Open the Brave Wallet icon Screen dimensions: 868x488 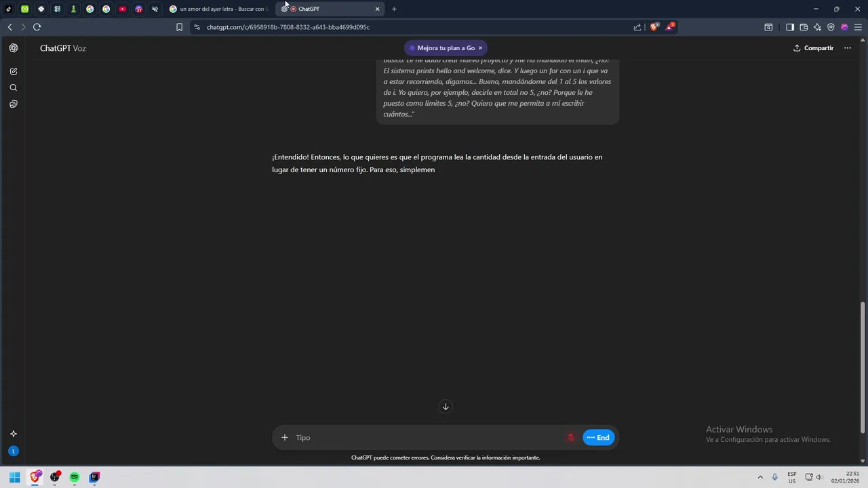804,27
